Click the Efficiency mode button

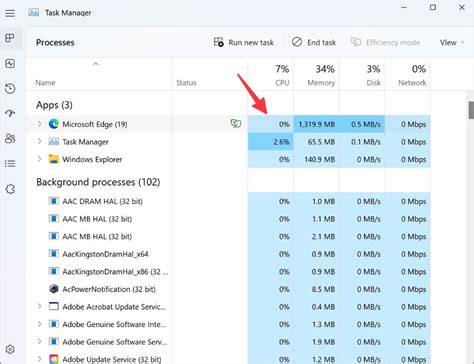click(385, 42)
